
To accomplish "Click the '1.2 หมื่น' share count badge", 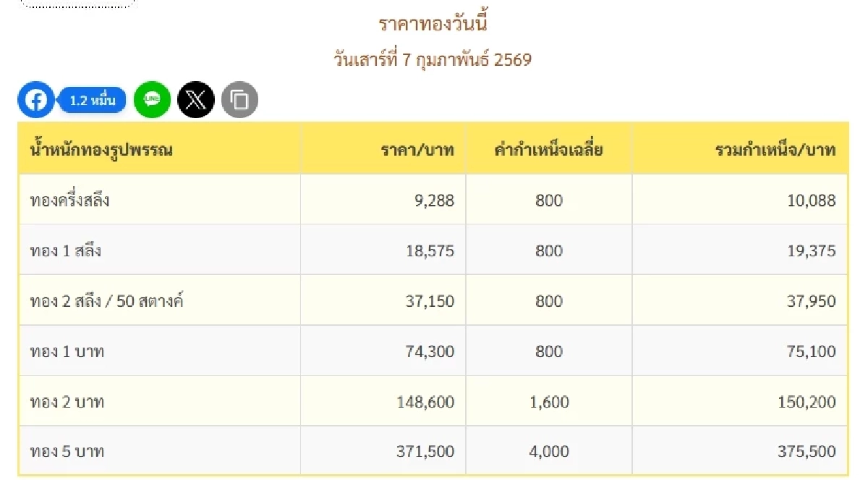I will point(91,100).
